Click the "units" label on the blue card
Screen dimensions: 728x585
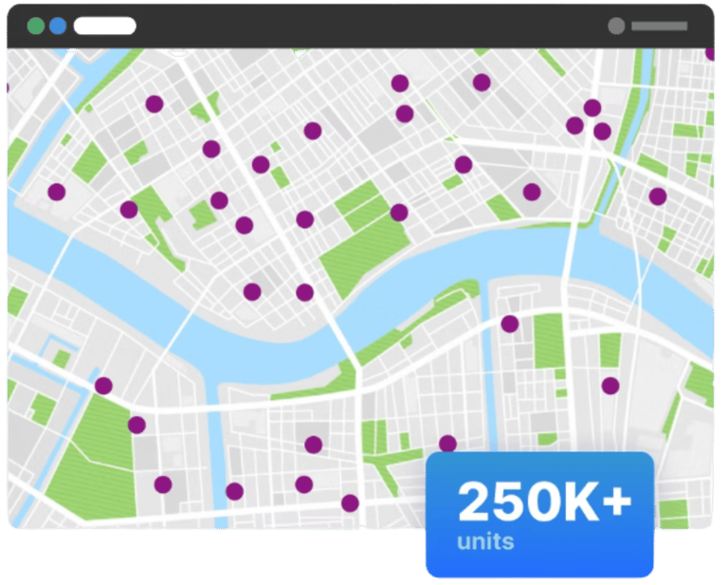485,541
